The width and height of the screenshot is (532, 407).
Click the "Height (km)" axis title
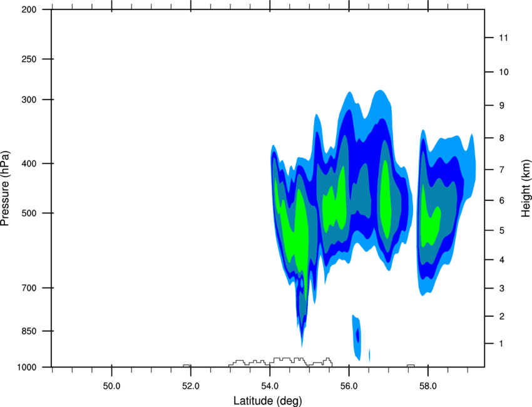[526, 188]
